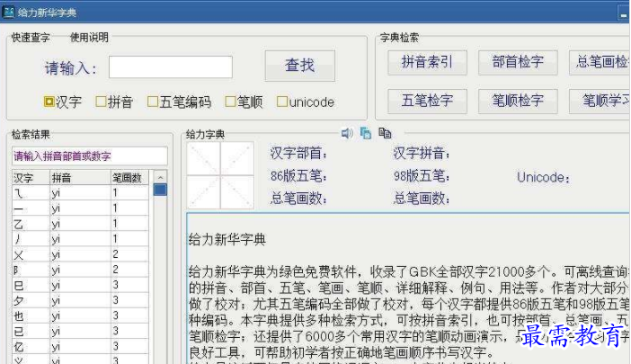Click the app icon in title bar

pyautogui.click(x=8, y=12)
